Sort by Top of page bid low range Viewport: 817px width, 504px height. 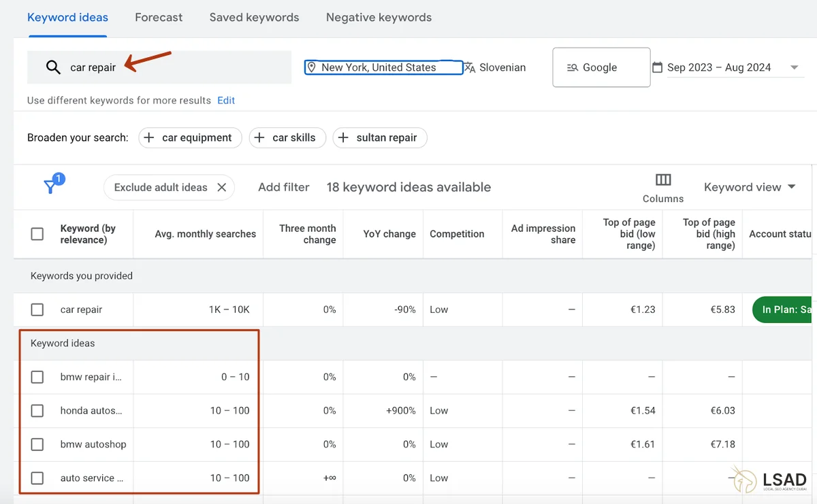[x=629, y=234]
